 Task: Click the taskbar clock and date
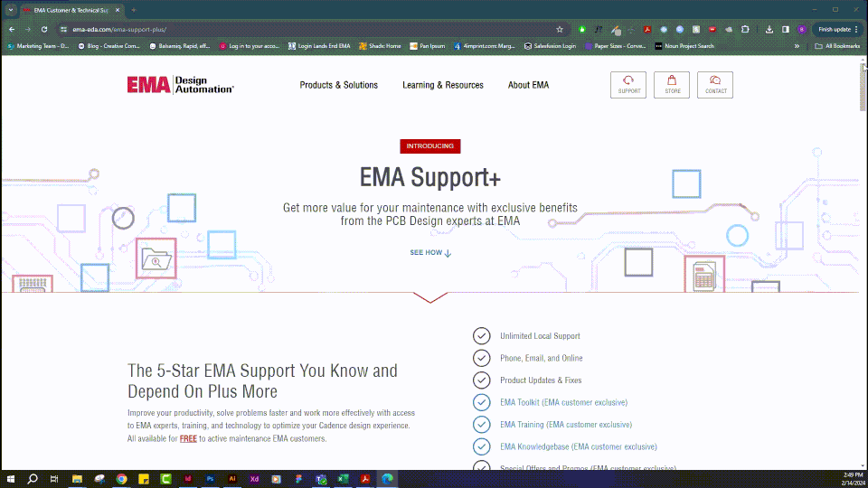tap(853, 479)
